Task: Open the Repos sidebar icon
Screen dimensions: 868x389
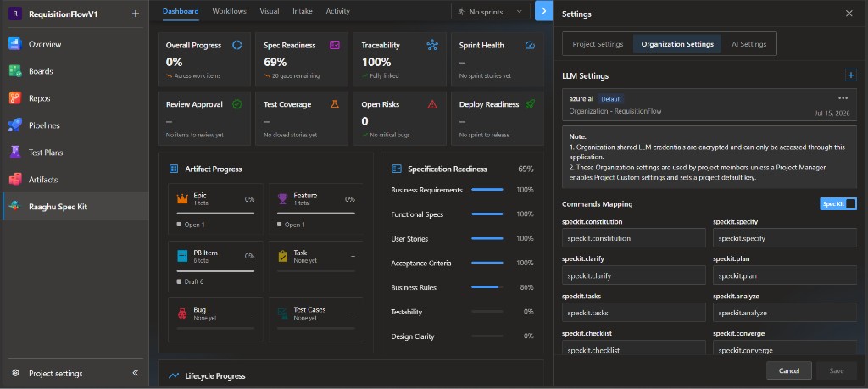Action: coord(15,98)
